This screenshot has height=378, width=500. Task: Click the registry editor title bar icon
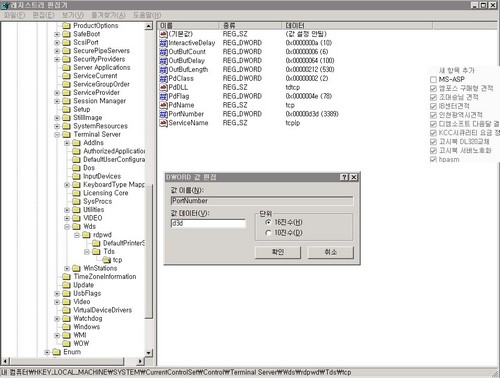coord(5,5)
